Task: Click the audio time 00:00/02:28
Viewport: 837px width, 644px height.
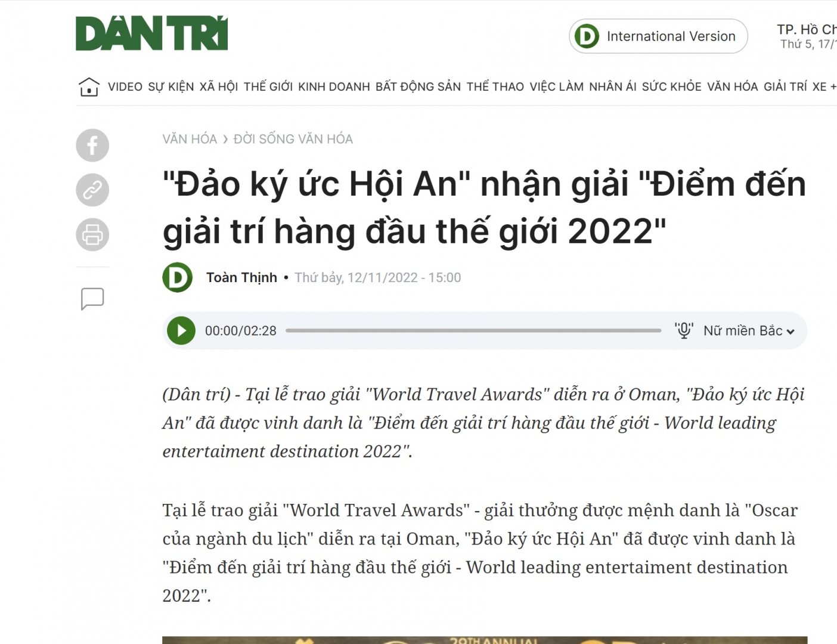Action: point(241,331)
